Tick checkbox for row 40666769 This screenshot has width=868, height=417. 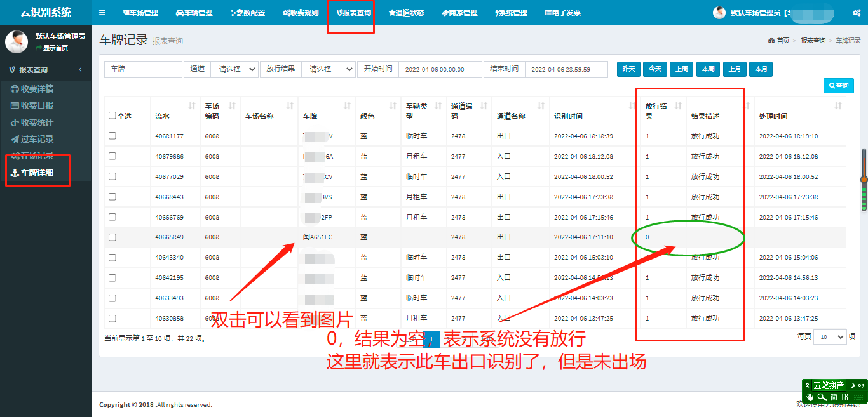[112, 217]
